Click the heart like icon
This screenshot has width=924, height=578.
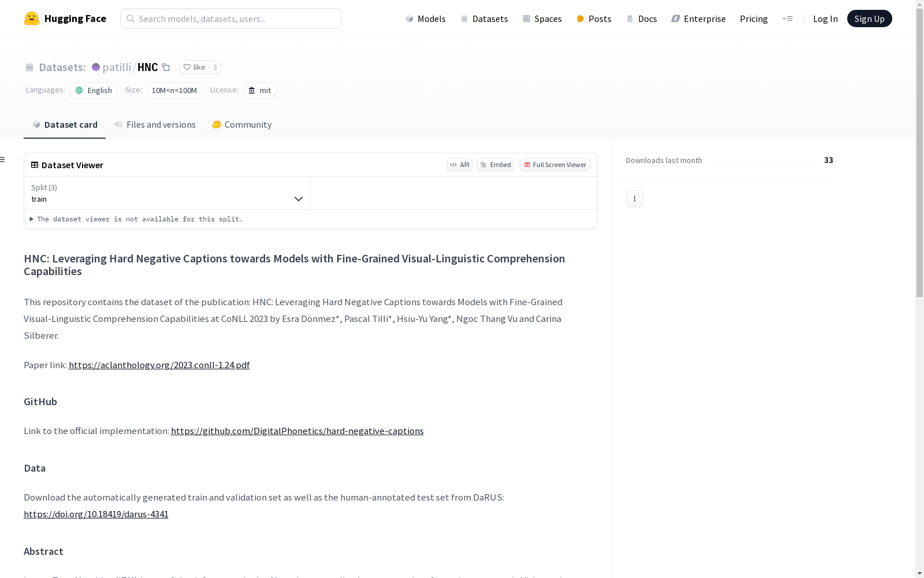point(187,67)
